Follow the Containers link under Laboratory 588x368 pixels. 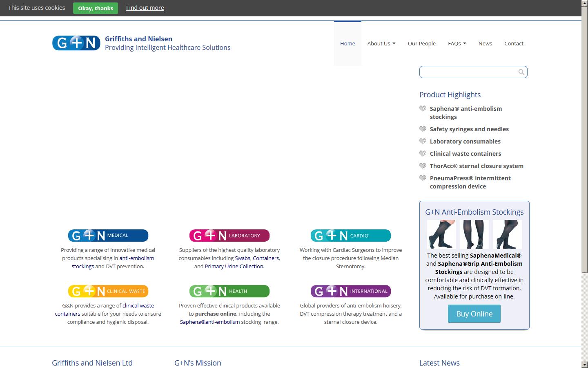click(x=266, y=258)
